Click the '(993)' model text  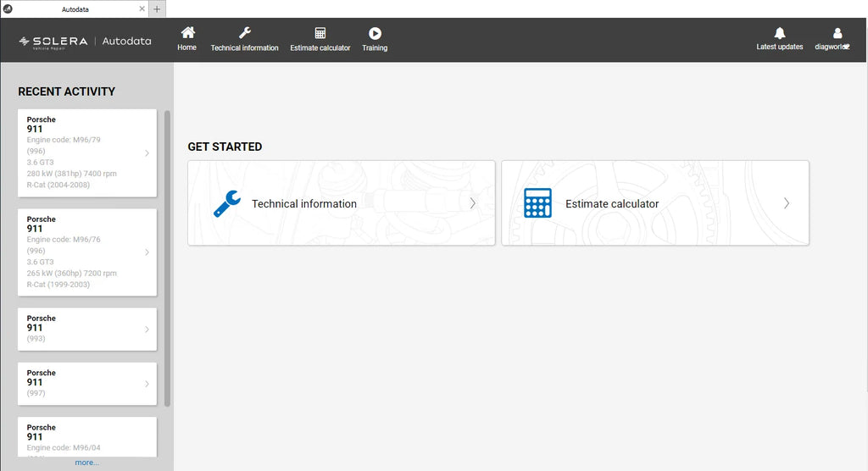click(36, 339)
